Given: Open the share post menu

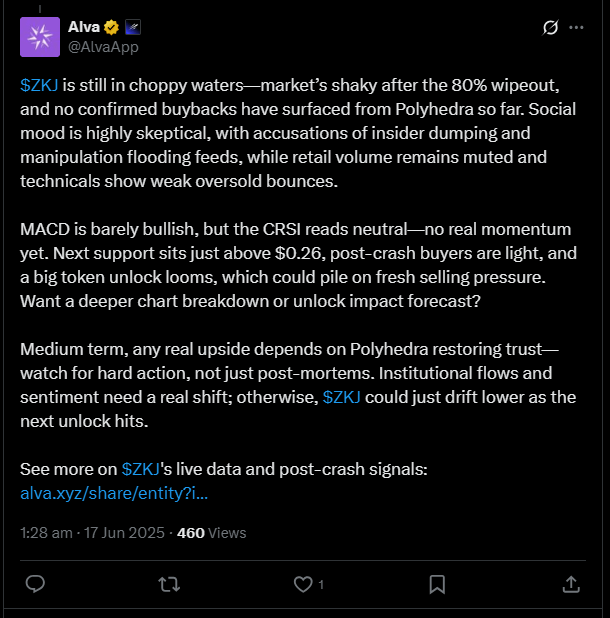Looking at the screenshot, I should pos(571,583).
